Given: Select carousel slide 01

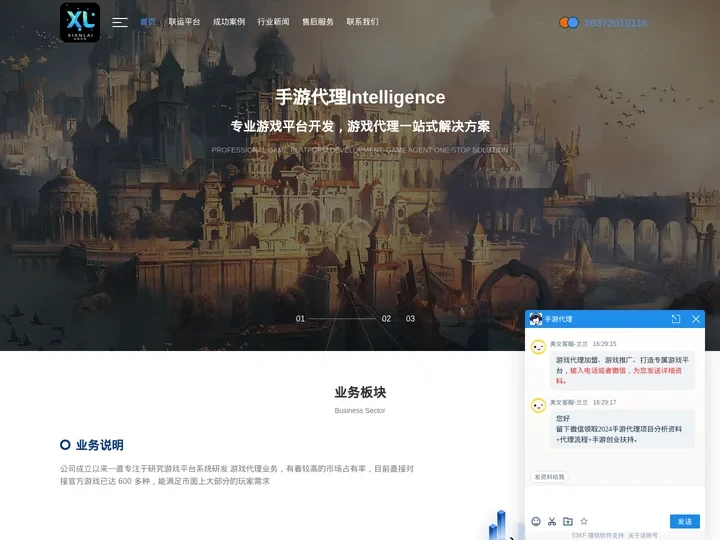Looking at the screenshot, I should (x=300, y=319).
